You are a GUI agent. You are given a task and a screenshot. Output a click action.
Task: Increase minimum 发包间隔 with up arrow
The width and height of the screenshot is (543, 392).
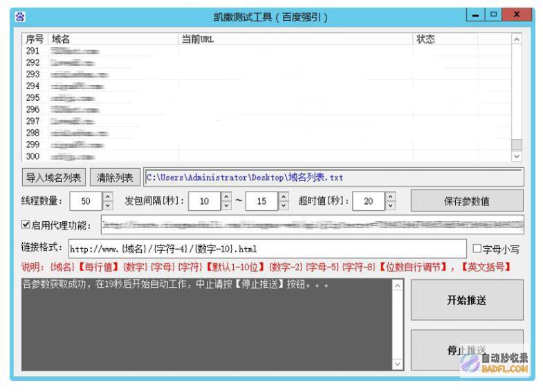click(x=226, y=197)
